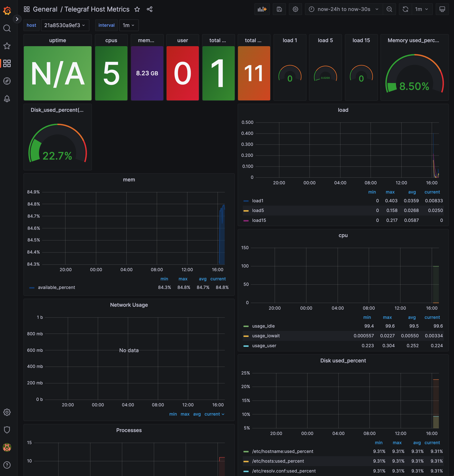Open Alerting via the bell icon
The image size is (454, 476).
pos(7,99)
